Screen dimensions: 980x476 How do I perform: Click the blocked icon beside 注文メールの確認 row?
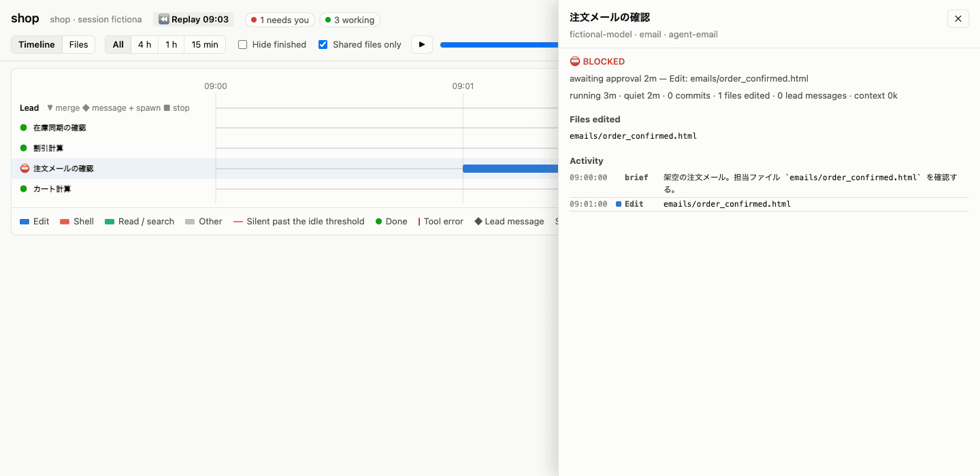tap(24, 169)
